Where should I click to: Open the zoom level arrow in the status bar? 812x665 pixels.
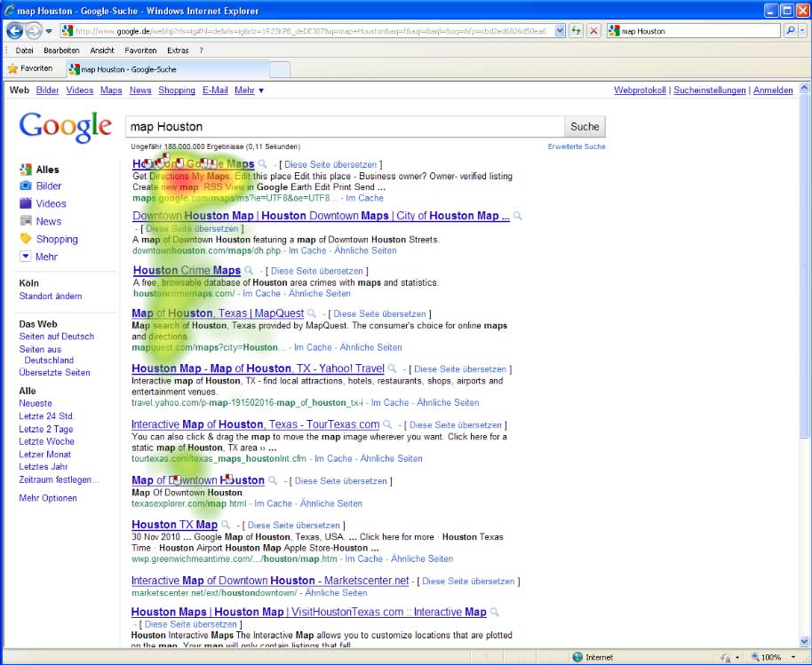(x=792, y=657)
